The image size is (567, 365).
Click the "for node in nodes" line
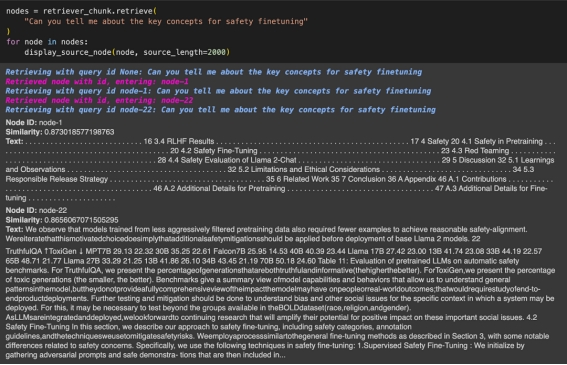click(x=47, y=42)
